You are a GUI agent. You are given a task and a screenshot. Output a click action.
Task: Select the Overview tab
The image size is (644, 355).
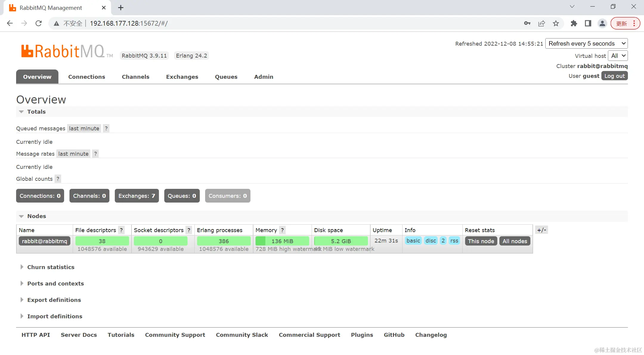coord(37,77)
